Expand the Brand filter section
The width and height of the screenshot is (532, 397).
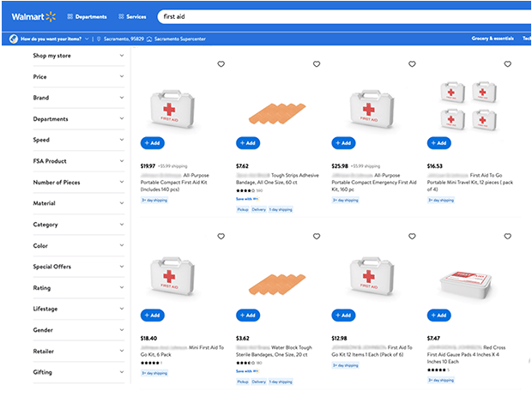tap(78, 98)
